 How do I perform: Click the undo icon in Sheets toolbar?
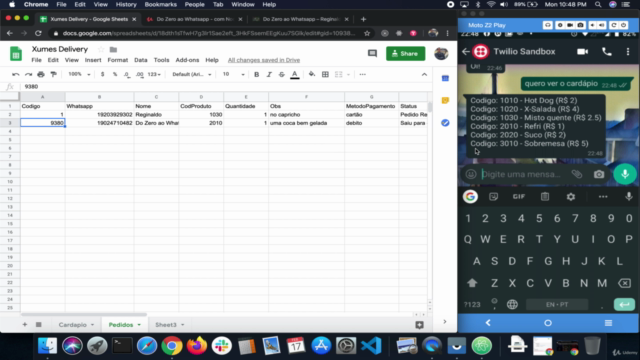(16, 74)
